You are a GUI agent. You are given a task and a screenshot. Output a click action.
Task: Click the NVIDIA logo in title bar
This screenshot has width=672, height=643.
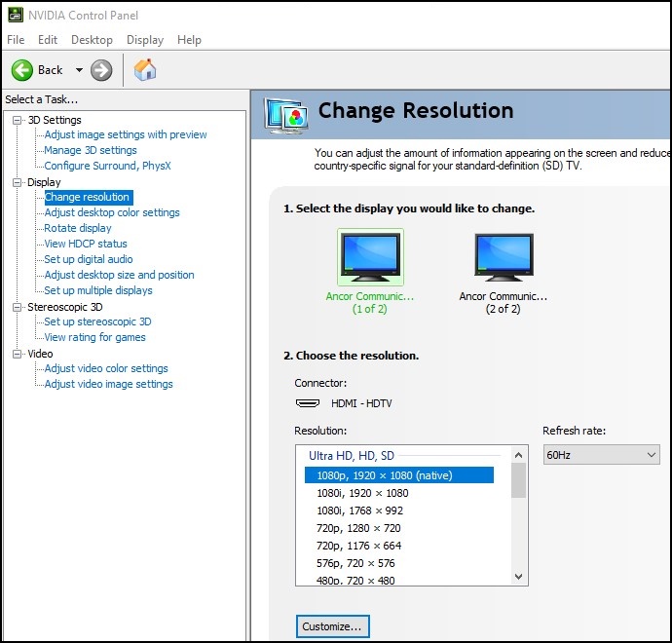pyautogui.click(x=15, y=16)
